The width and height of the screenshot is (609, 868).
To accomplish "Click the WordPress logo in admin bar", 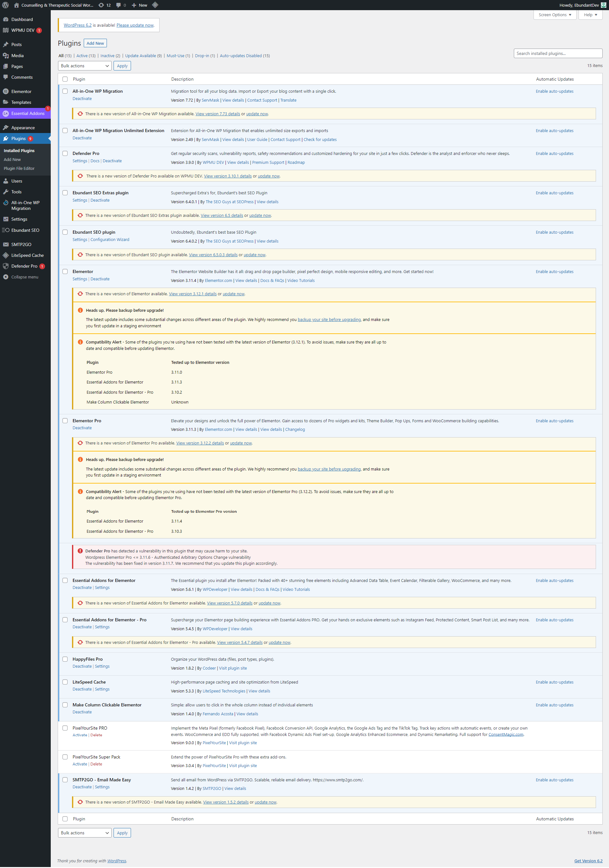I will (6, 5).
